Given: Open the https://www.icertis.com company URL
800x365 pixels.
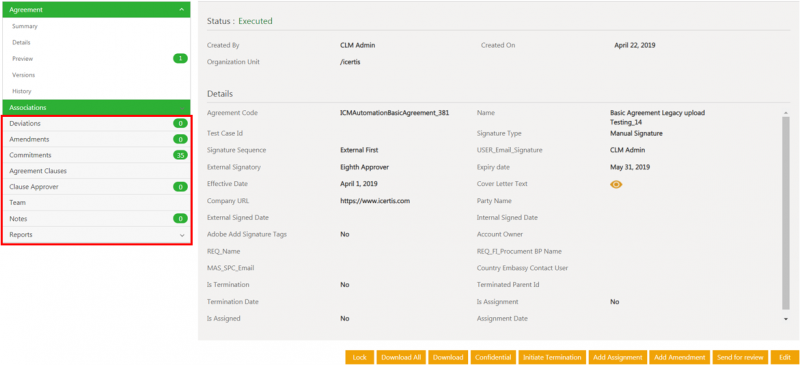Looking at the screenshot, I should pos(375,201).
